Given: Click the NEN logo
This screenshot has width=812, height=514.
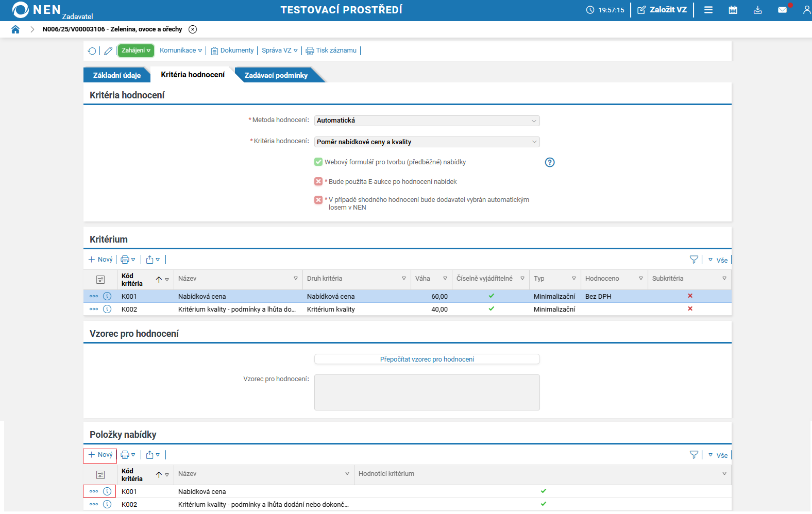Looking at the screenshot, I should pyautogui.click(x=36, y=10).
